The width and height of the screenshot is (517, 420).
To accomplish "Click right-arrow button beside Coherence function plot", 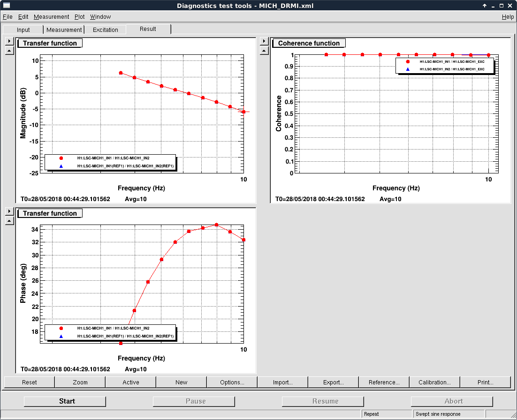I will [264, 42].
